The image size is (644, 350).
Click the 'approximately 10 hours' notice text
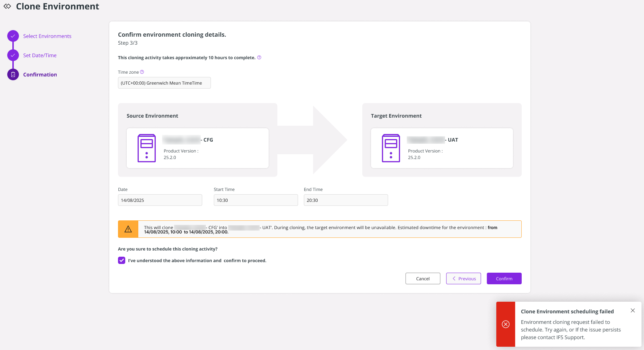pos(187,58)
